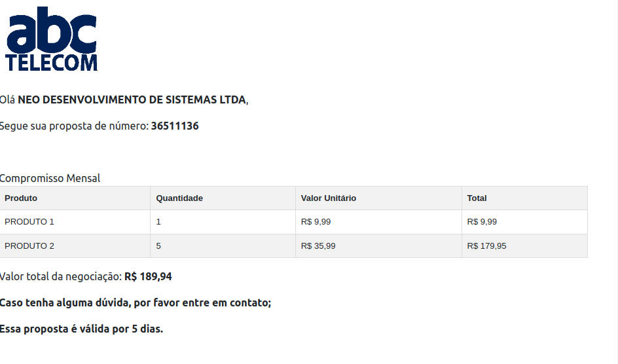Click the "Valor total da negociação" label
Viewport: 618px width, 364px height.
coord(61,277)
